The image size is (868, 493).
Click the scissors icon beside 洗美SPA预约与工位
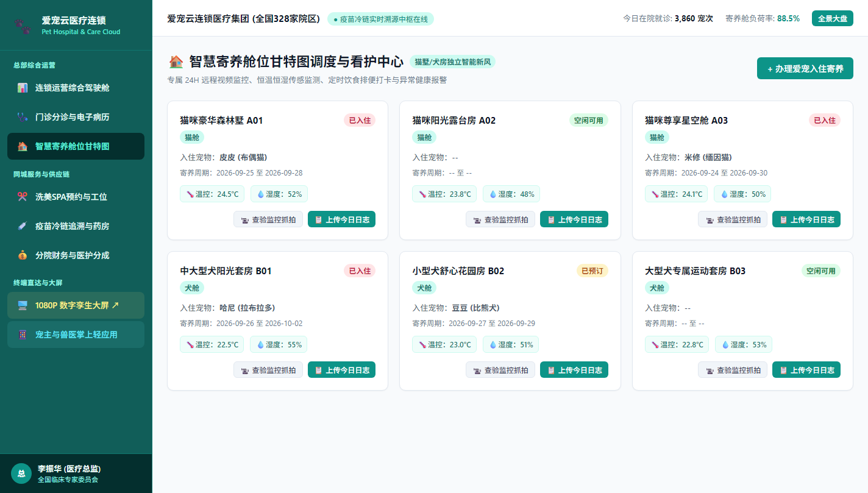tap(23, 197)
